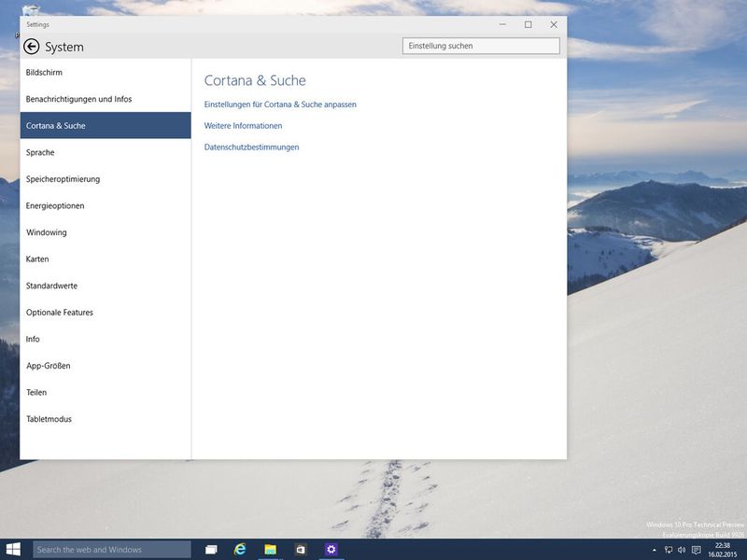Select Cortana & Suche sidebar item
The width and height of the screenshot is (747, 560).
point(106,126)
